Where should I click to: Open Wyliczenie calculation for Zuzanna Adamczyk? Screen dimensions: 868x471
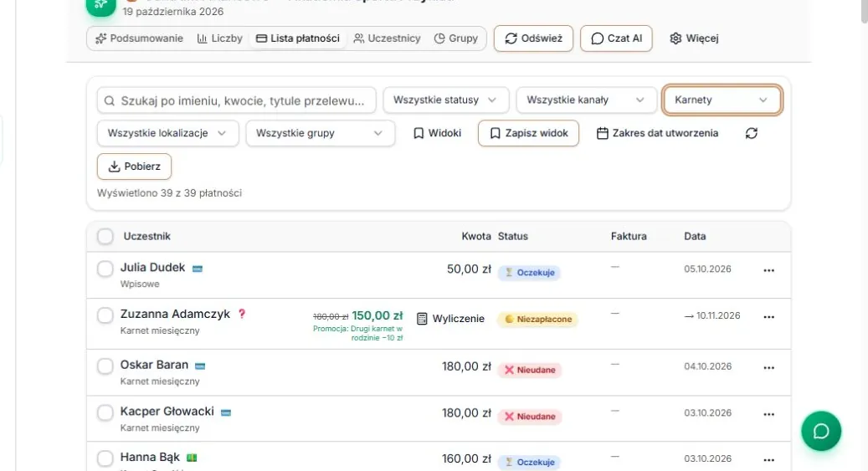point(450,319)
